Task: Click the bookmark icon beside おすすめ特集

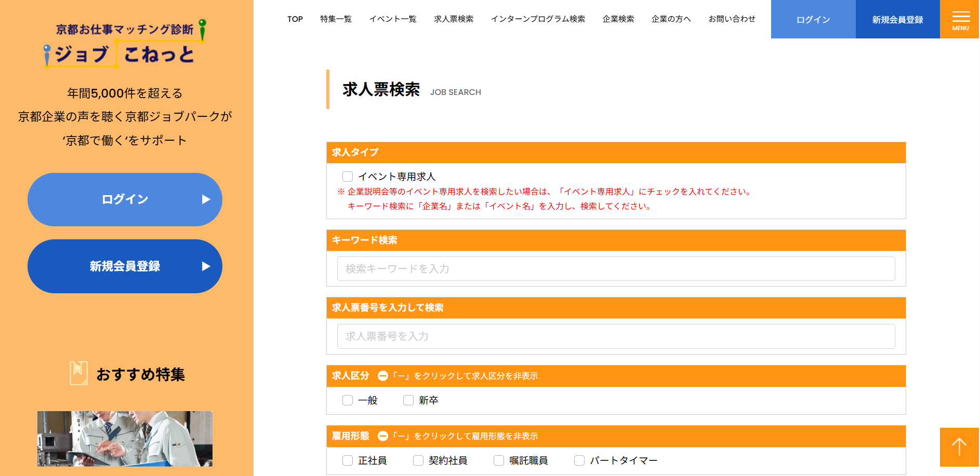Action: point(78,373)
